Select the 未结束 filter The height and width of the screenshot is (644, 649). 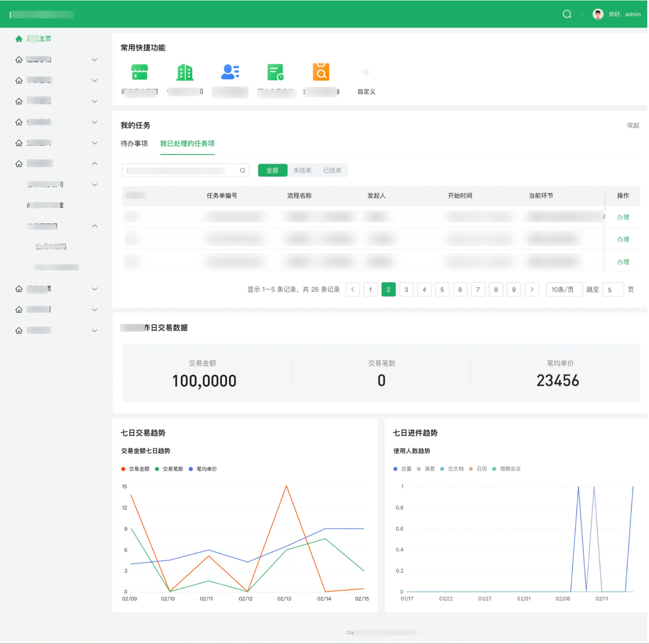(x=302, y=170)
